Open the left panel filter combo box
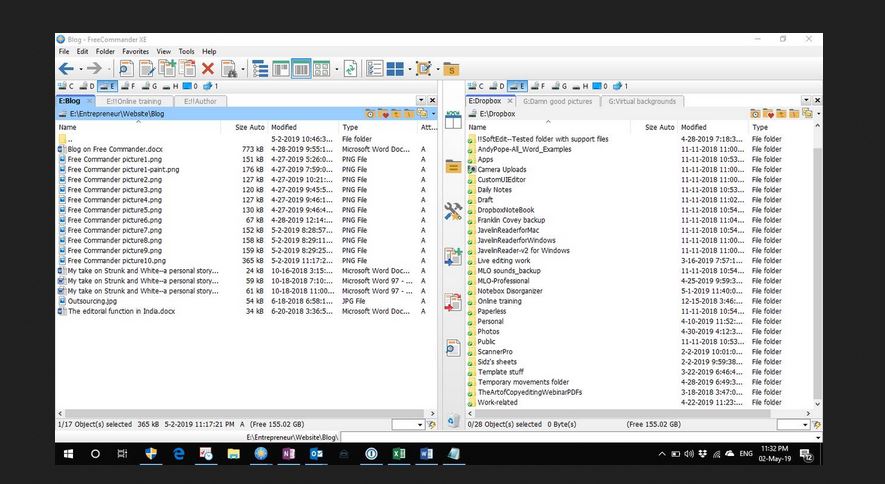Viewport: 885px width, 484px height. 408,425
